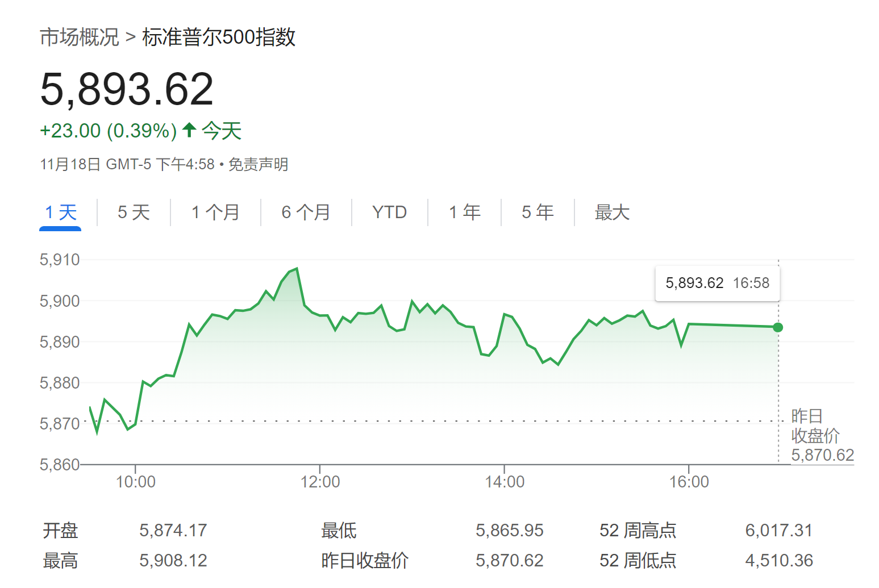Open the 最大 time range tab
The height and width of the screenshot is (588, 879).
[x=612, y=212]
